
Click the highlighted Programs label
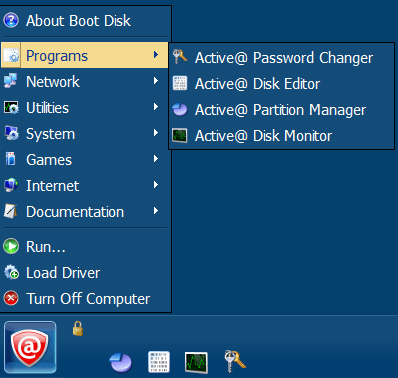pos(57,56)
